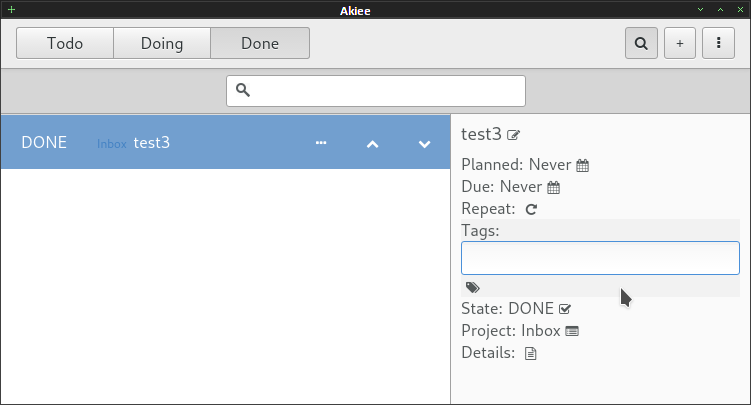Open calendar icon for Due date
751x405 pixels.
click(553, 188)
